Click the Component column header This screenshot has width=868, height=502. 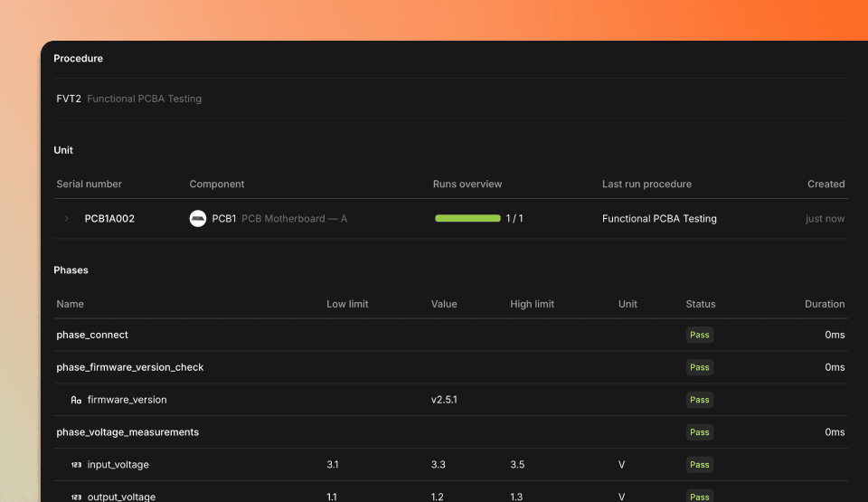[x=217, y=184]
